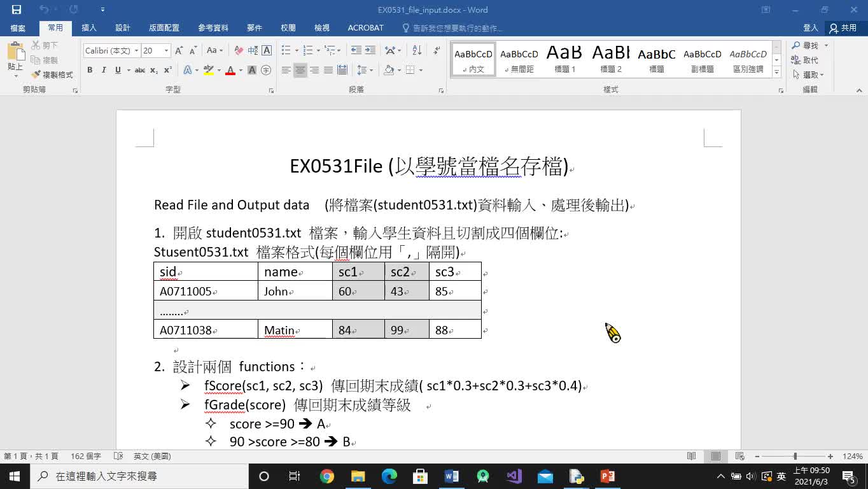Show or hide paragraph marks
This screenshot has width=868, height=489.
(x=437, y=50)
